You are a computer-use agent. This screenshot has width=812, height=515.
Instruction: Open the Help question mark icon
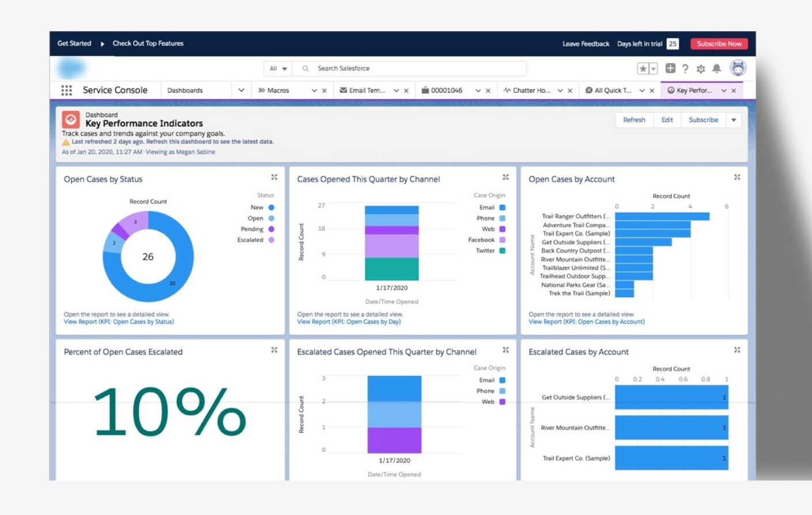coord(685,69)
